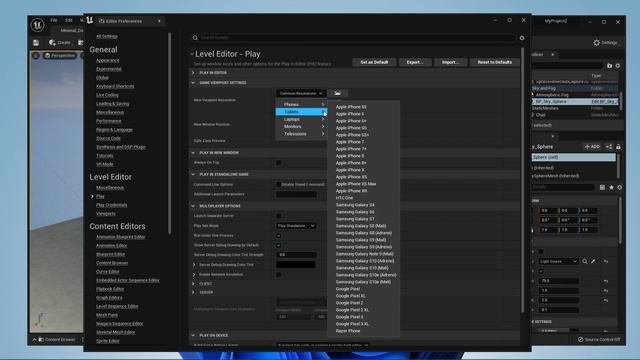The image size is (640, 360).
Task: Open the Light Source dropdown in Details
Action: [x=558, y=261]
